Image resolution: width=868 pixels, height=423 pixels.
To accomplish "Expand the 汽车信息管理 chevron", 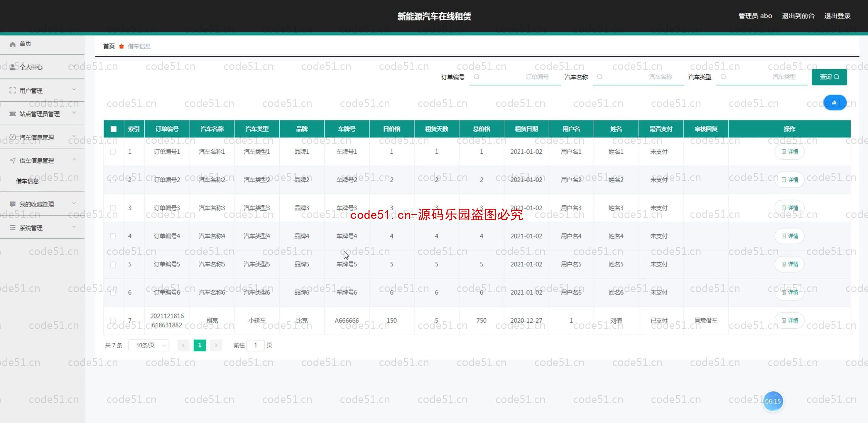I will click(x=74, y=136).
